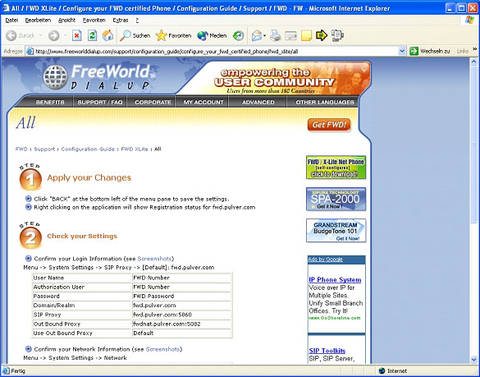Viewport: 480px width, 377px height.
Task: Open the Medien globe panel
Action: click(212, 35)
